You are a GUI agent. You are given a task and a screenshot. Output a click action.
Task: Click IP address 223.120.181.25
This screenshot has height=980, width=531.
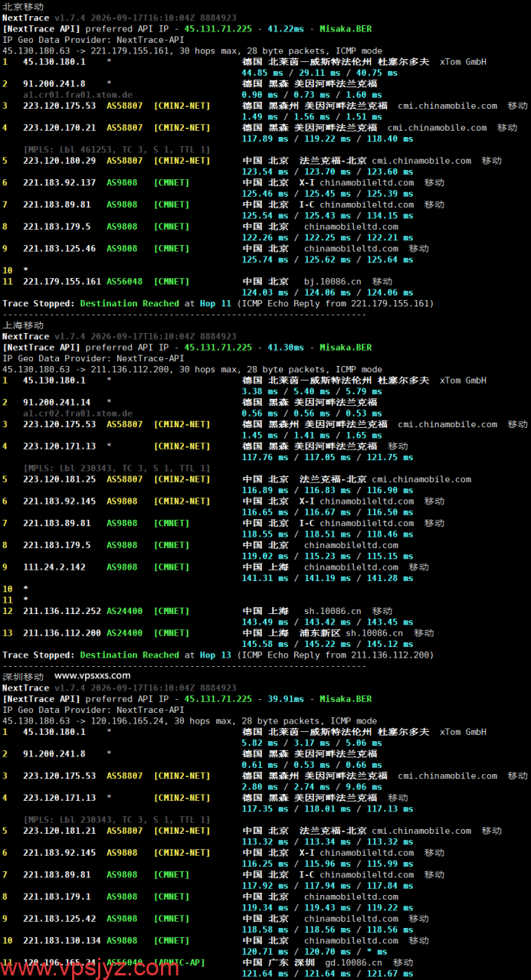(60, 479)
